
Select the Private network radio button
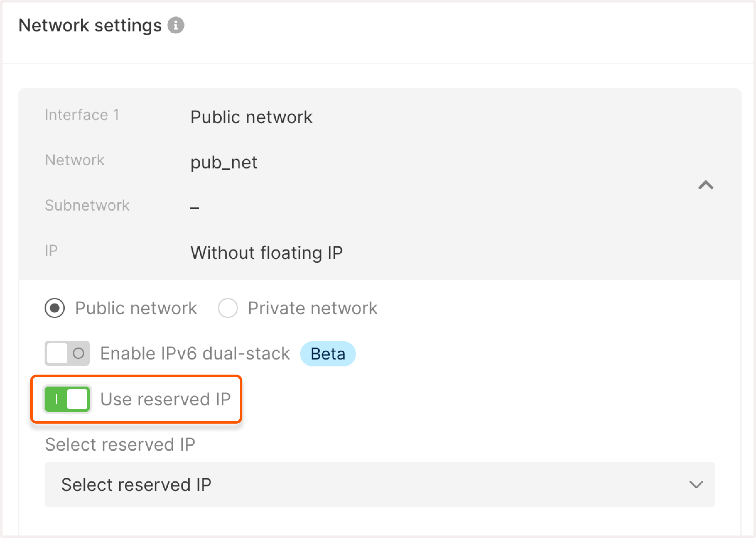pyautogui.click(x=228, y=308)
